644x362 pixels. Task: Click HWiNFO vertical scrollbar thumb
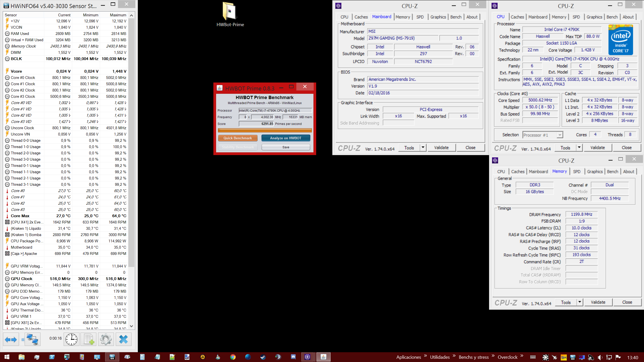coord(131,143)
